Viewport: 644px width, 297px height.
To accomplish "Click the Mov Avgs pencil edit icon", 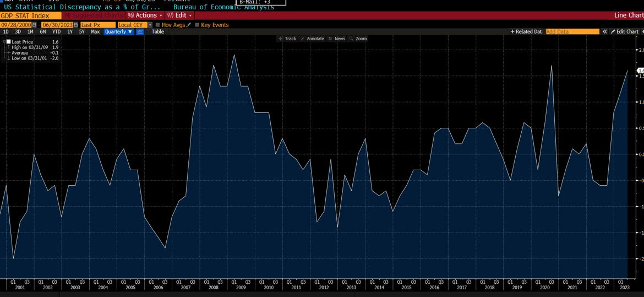I will 189,25.
